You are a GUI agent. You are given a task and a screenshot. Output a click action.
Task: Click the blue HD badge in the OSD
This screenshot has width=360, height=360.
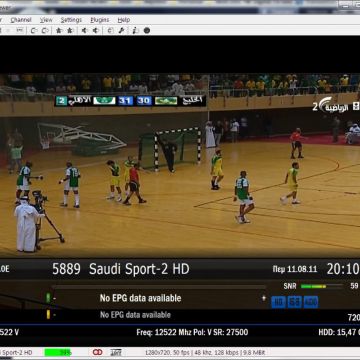point(278,302)
